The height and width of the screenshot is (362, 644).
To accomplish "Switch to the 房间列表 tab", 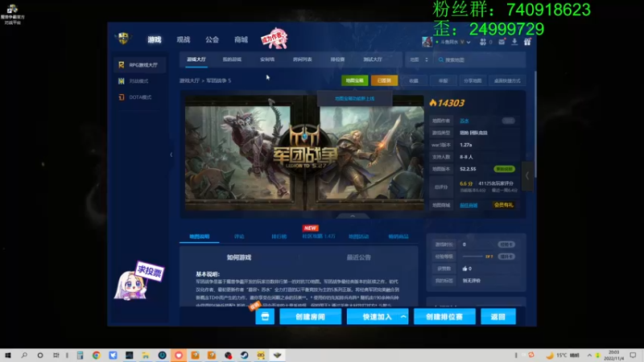I will point(303,60).
